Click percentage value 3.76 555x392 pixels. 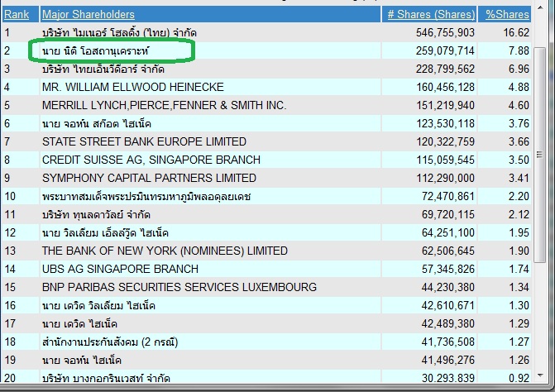(x=519, y=123)
